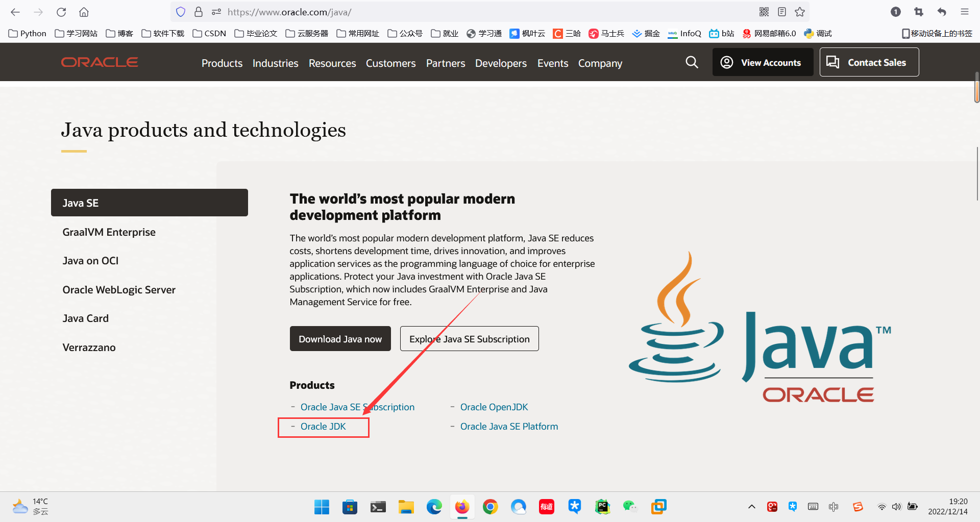Expand the 学习网站 bookmarks folder
The image size is (980, 522).
click(76, 33)
